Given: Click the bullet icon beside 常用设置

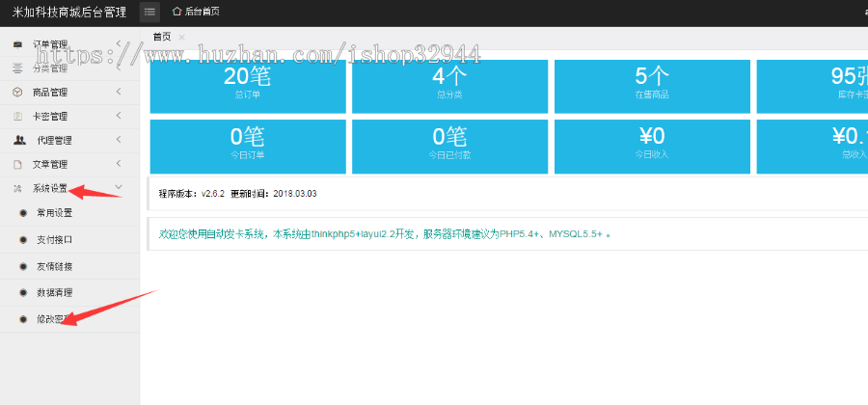Looking at the screenshot, I should pos(23,213).
